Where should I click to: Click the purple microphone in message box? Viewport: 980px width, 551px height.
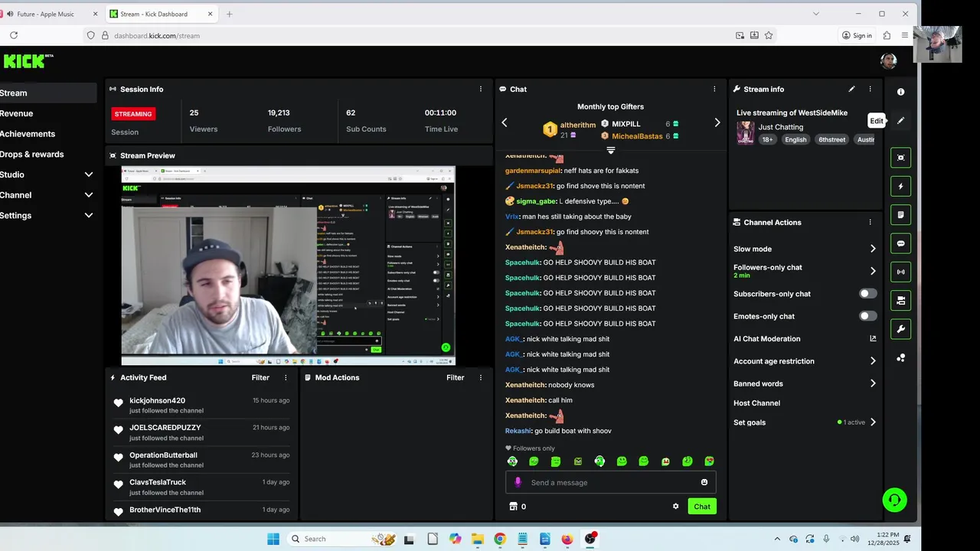(x=518, y=482)
